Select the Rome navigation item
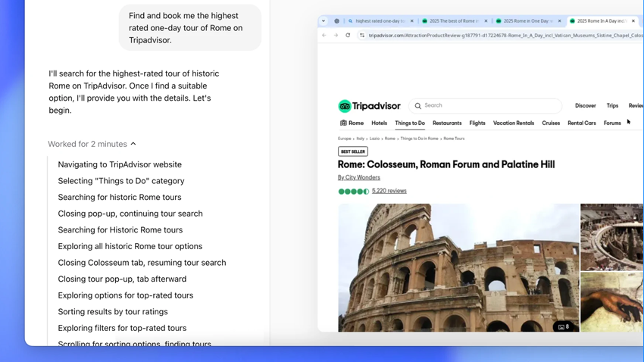Image resolution: width=644 pixels, height=362 pixels. [352, 123]
